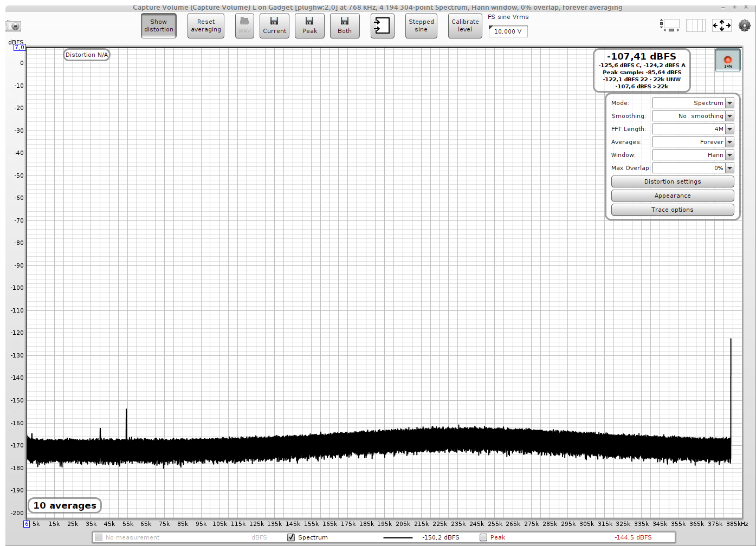Toggle the Spectrum trace checkbox
Viewport: 756px width, 546px height.
[291, 537]
